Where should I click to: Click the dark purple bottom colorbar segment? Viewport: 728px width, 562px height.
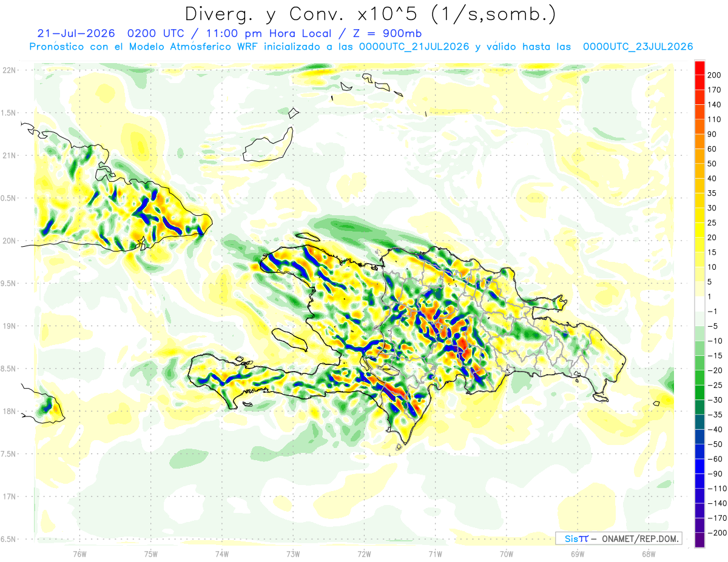coord(699,540)
